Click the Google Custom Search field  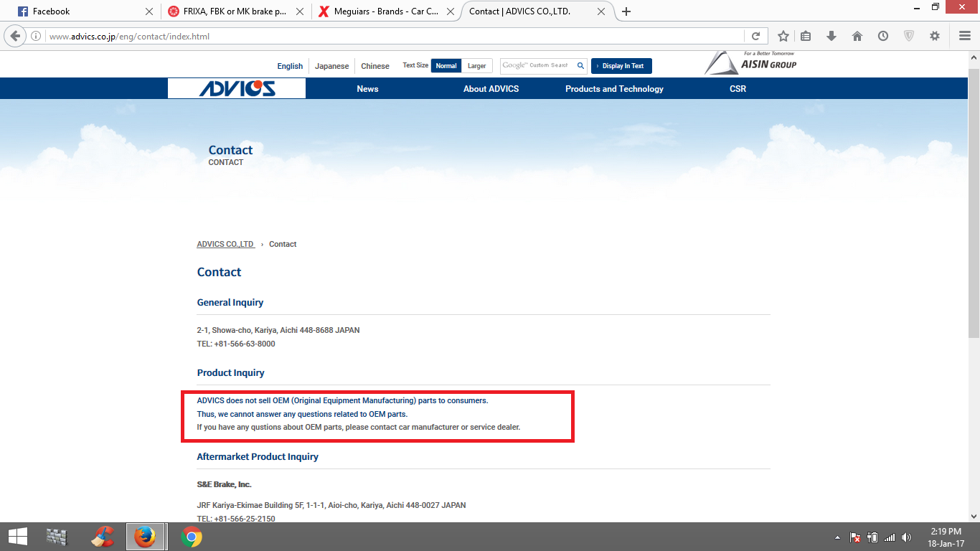click(x=537, y=65)
